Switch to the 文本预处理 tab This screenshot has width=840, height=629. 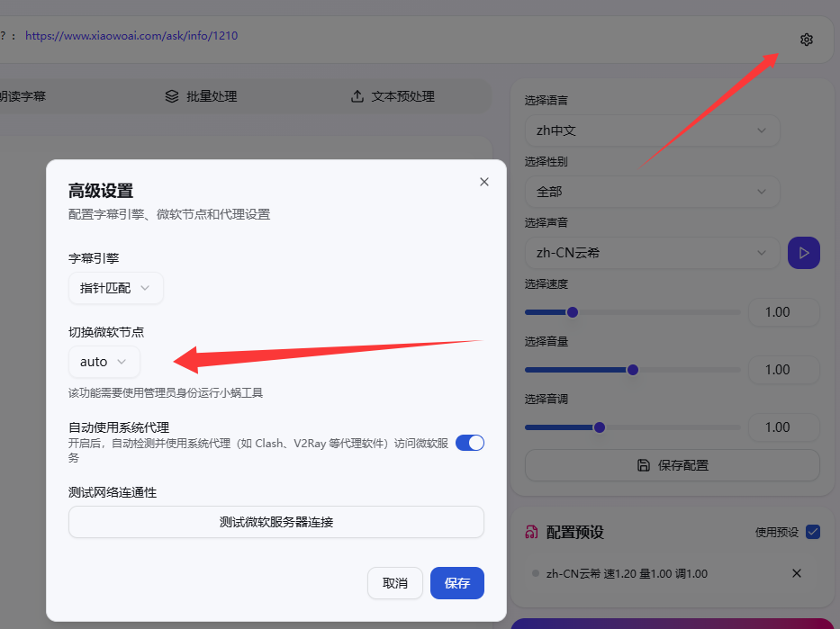(x=393, y=96)
